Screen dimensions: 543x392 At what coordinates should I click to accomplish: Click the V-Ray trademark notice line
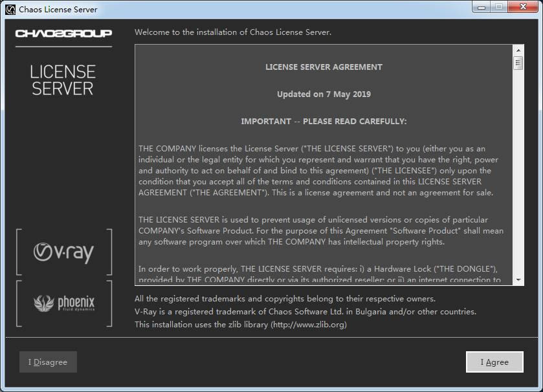click(x=305, y=312)
